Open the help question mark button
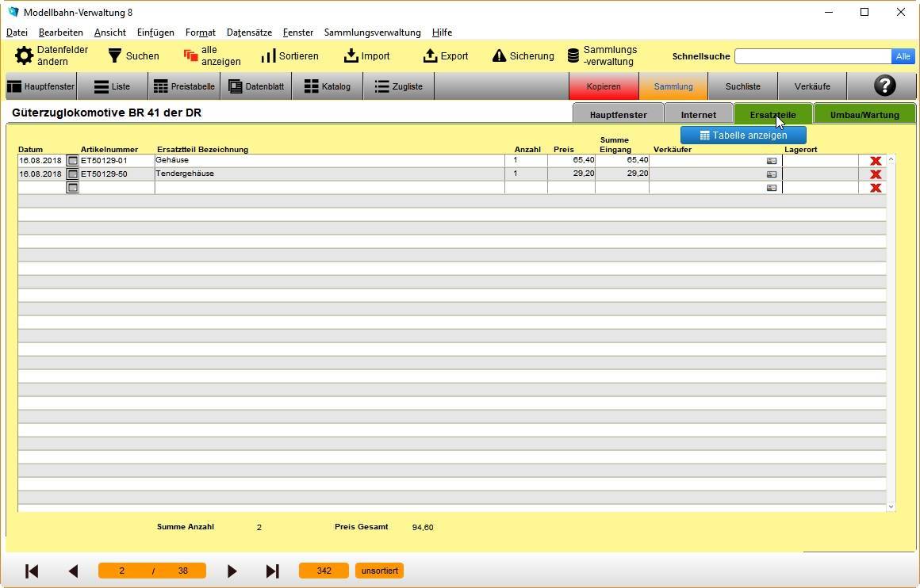This screenshot has height=588, width=920. 884,86
